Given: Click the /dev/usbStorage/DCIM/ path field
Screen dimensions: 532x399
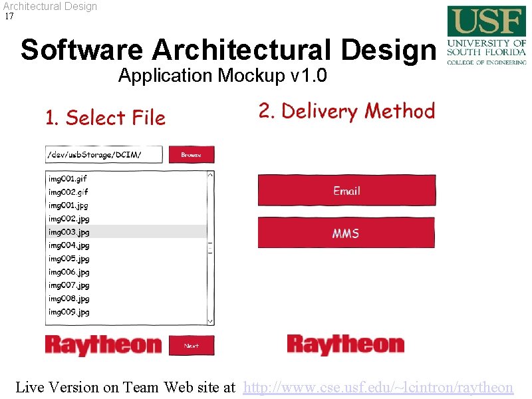Looking at the screenshot, I should click(x=104, y=155).
